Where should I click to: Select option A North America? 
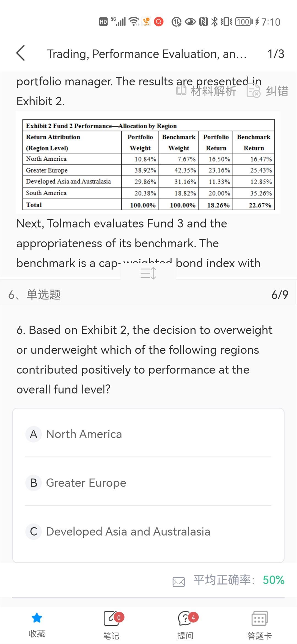pos(84,434)
